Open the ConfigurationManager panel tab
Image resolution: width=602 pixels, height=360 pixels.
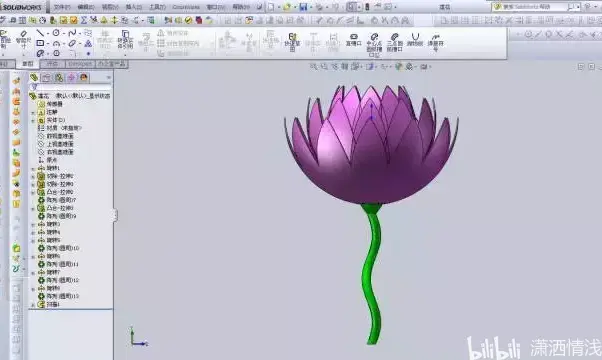(x=59, y=78)
